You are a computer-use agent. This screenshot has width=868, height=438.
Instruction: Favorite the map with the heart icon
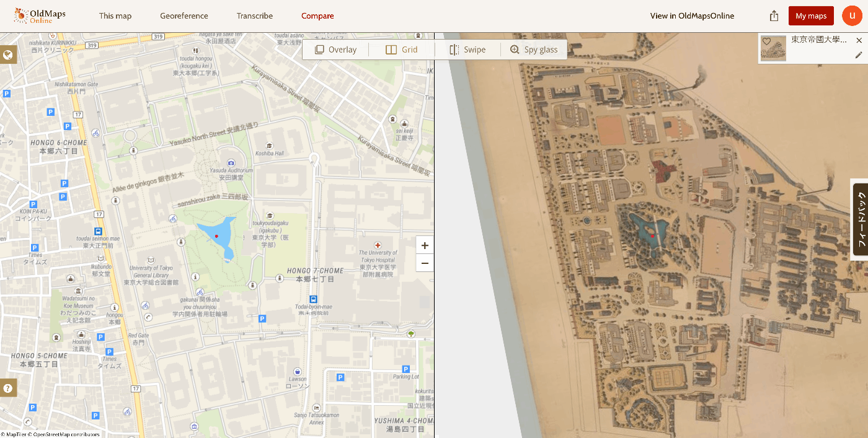tap(766, 42)
